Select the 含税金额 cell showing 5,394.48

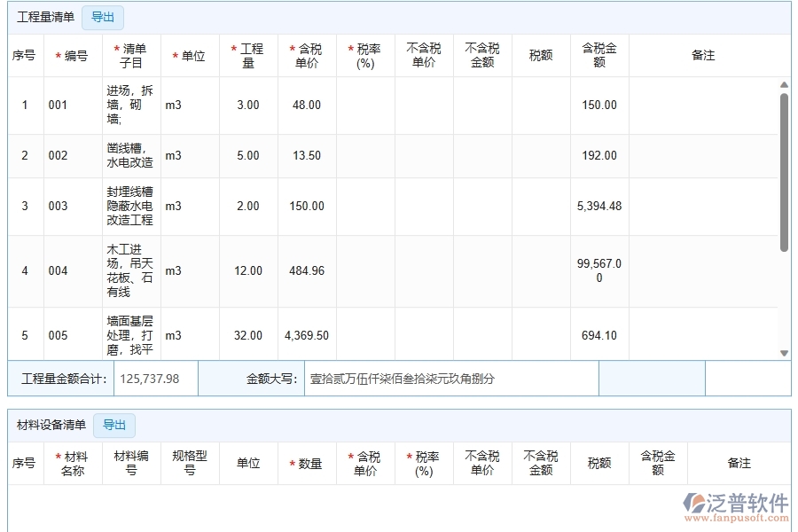[599, 206]
